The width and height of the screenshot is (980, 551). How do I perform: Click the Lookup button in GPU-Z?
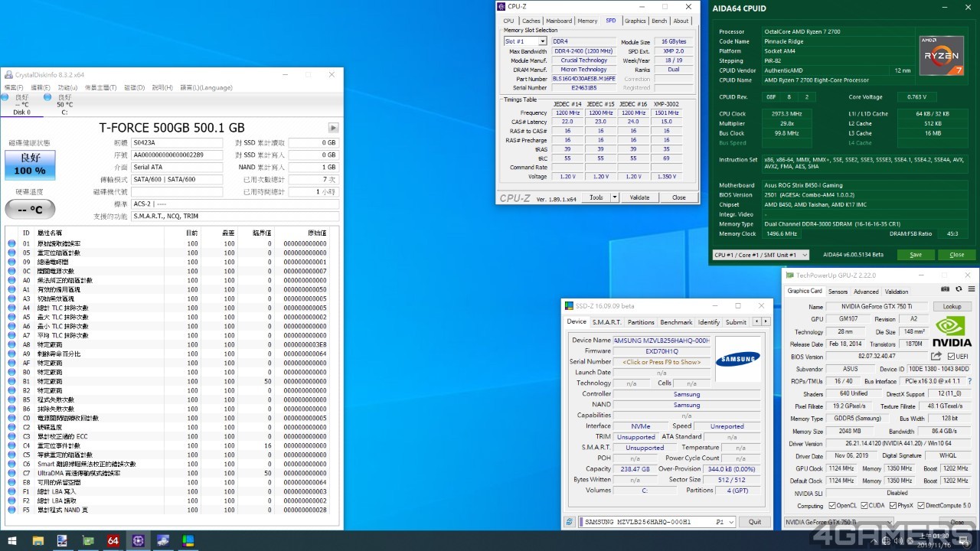[x=952, y=306]
